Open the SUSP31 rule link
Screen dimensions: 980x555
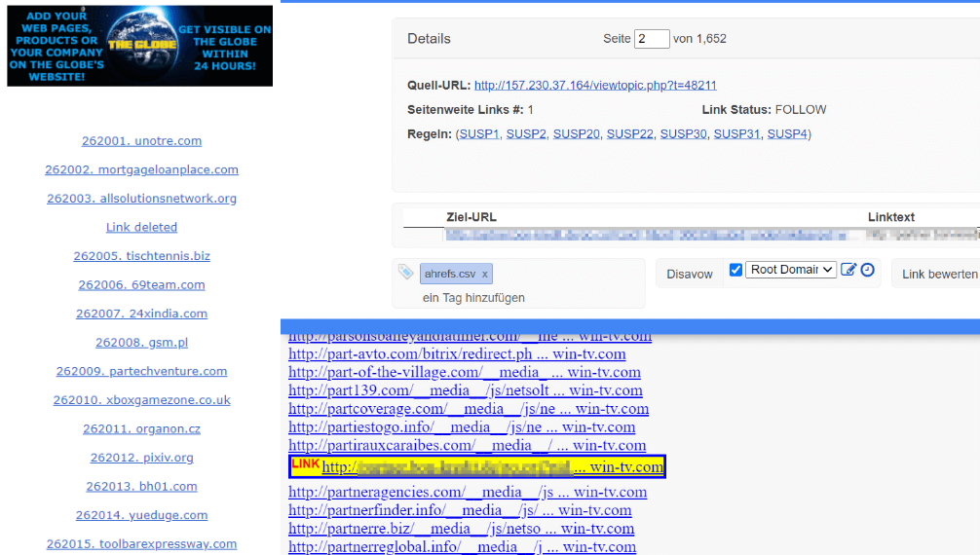coord(736,133)
